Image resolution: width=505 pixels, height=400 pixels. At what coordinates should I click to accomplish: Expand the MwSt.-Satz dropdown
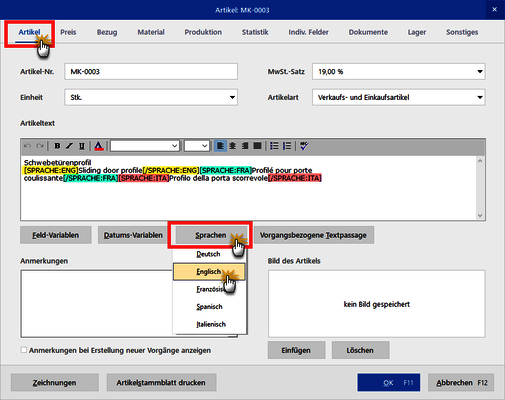(x=480, y=72)
